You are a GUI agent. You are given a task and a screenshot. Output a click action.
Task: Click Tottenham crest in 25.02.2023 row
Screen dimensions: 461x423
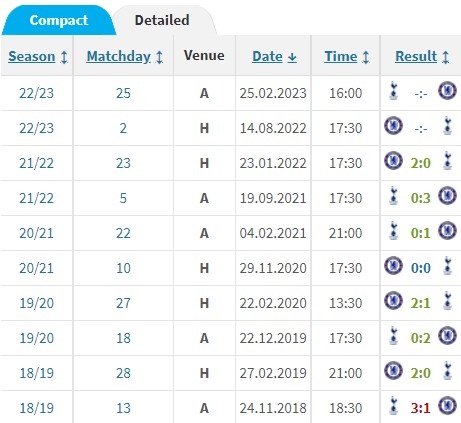pos(394,91)
